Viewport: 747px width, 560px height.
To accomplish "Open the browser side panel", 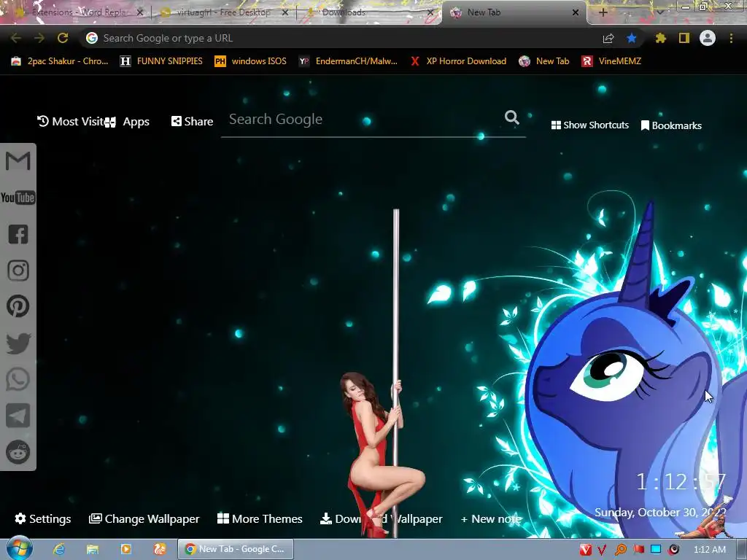I will tap(684, 38).
